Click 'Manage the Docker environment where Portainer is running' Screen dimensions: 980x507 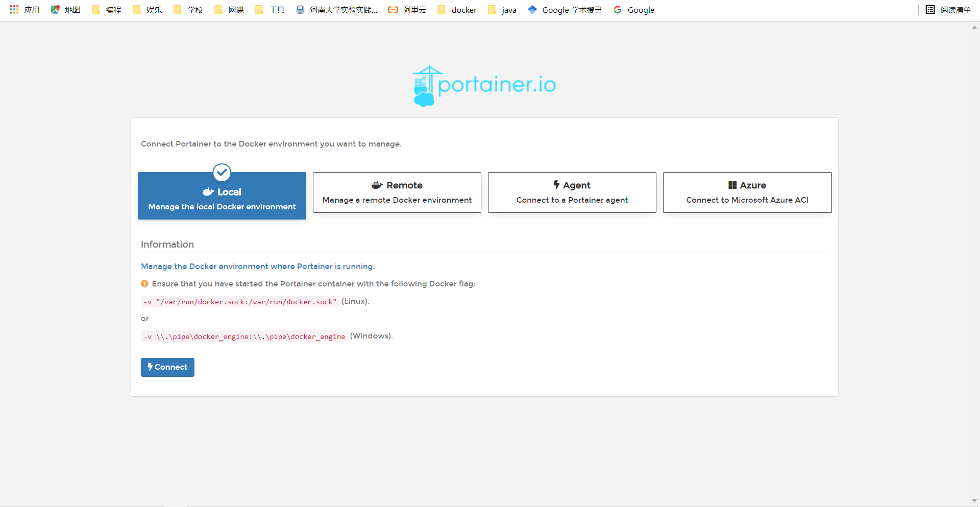pyautogui.click(x=258, y=267)
